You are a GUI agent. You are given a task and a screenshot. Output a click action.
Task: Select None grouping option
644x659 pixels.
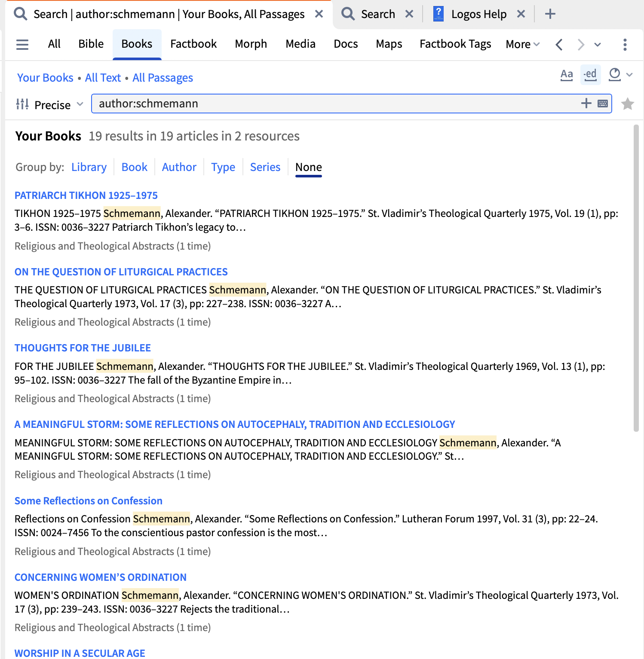pyautogui.click(x=309, y=167)
